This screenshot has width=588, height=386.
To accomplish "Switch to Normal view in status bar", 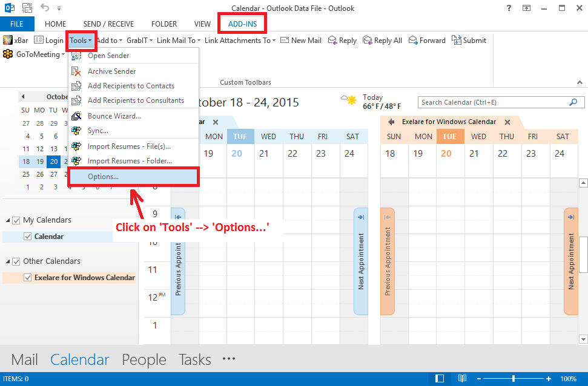I will (x=440, y=379).
